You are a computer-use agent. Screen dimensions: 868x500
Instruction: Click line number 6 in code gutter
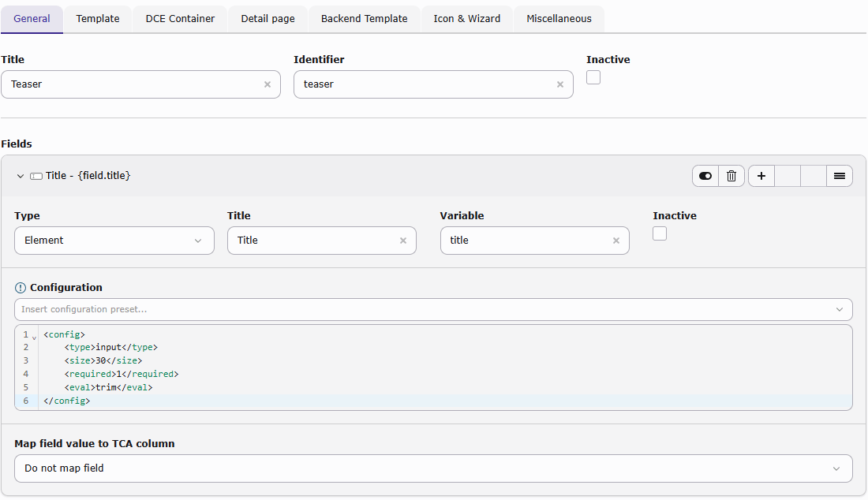coord(25,401)
